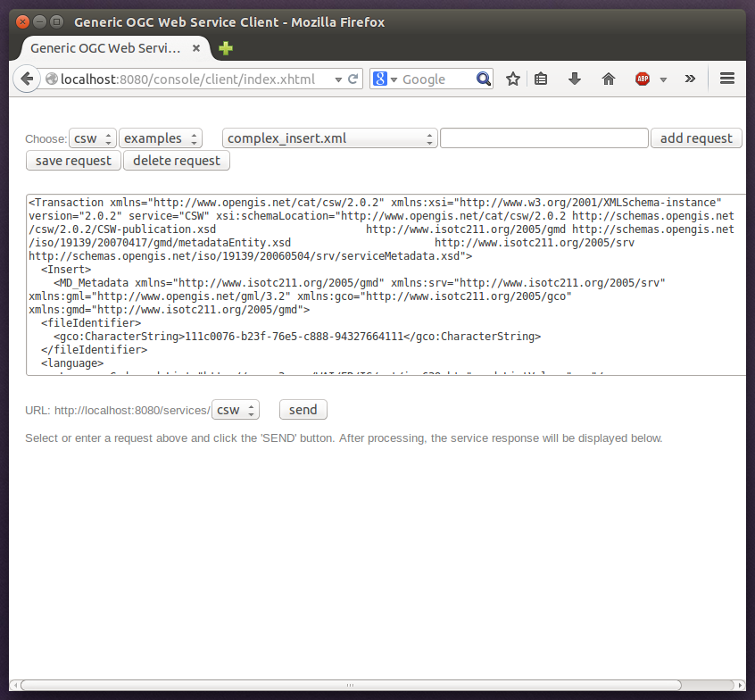Click the toolbar overflow chevron icon
This screenshot has height=700, width=755.
[x=689, y=79]
